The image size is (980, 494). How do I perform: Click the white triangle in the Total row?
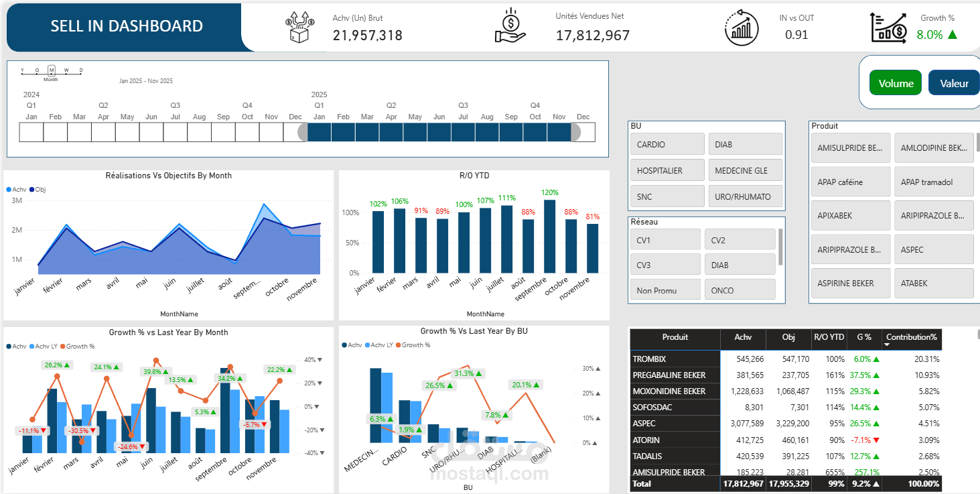point(876,483)
